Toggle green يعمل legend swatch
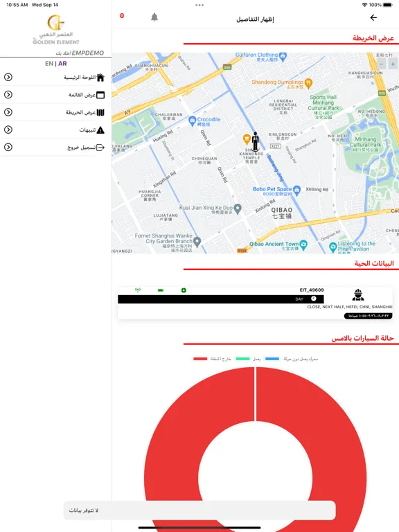Screen dimensions: 399x532 click(x=242, y=359)
